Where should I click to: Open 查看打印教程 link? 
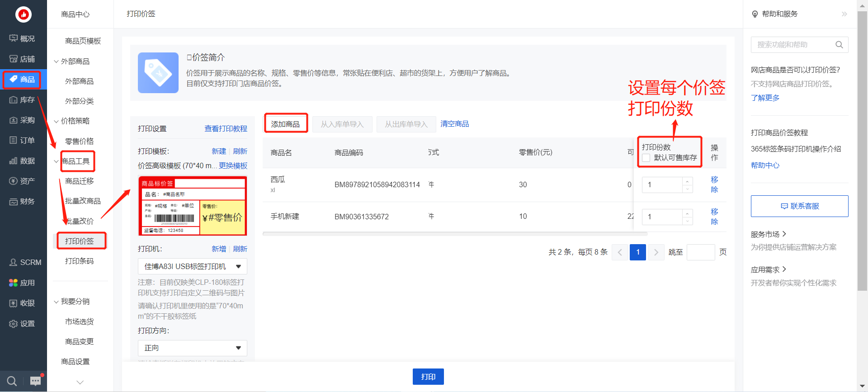[x=226, y=129]
